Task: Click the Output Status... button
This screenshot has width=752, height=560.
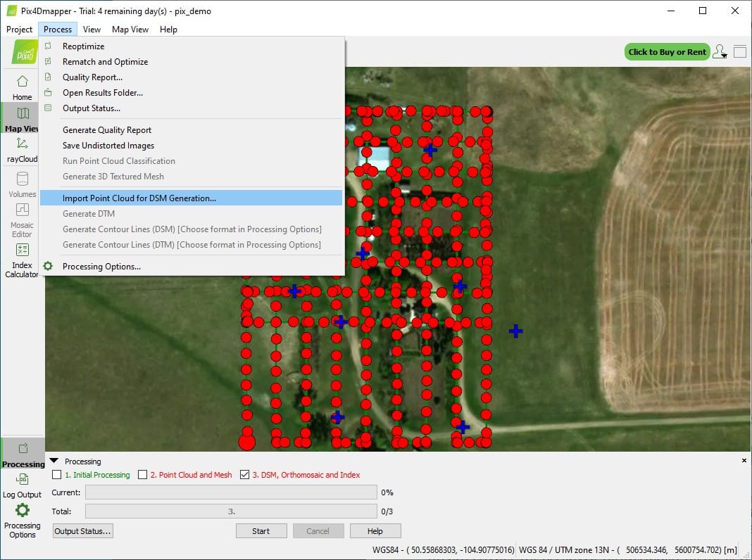Action: pyautogui.click(x=82, y=530)
